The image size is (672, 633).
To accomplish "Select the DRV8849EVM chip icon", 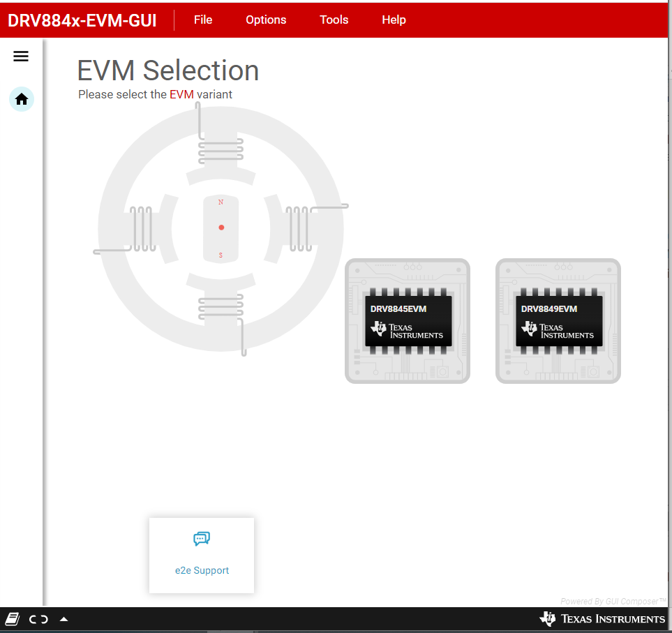I will (x=558, y=321).
